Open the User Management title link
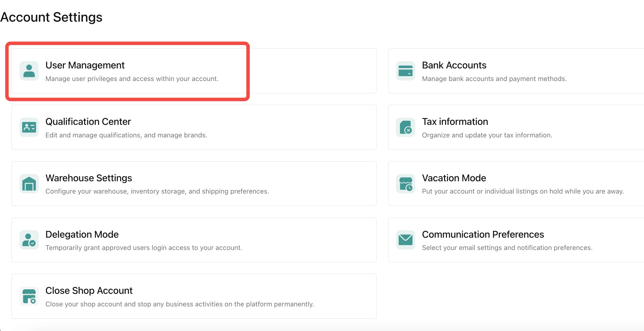Screen dimensions: 644x331 click(85, 65)
